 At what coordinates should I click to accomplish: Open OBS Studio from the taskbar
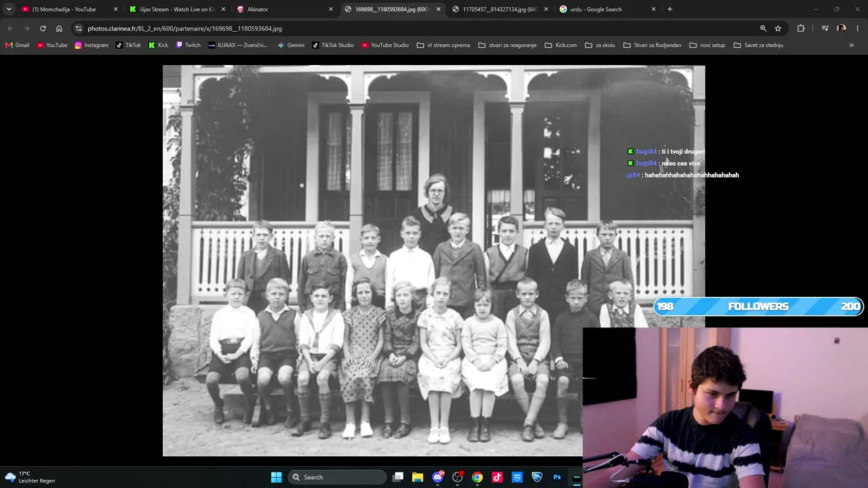pos(458,477)
